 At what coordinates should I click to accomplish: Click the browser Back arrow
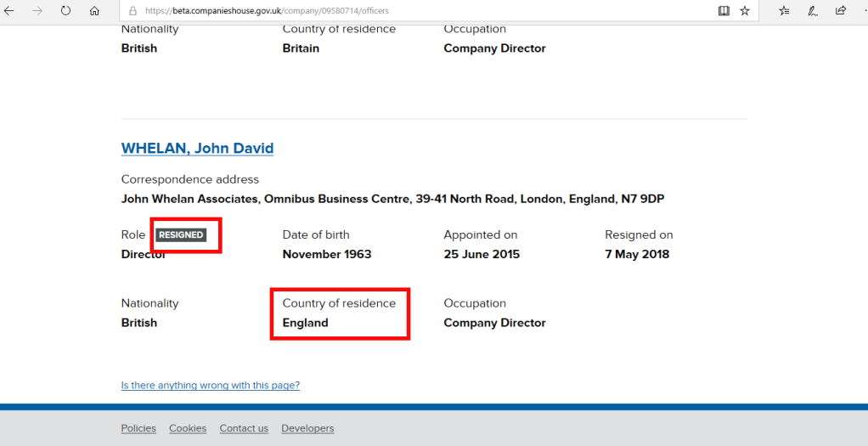coord(9,11)
